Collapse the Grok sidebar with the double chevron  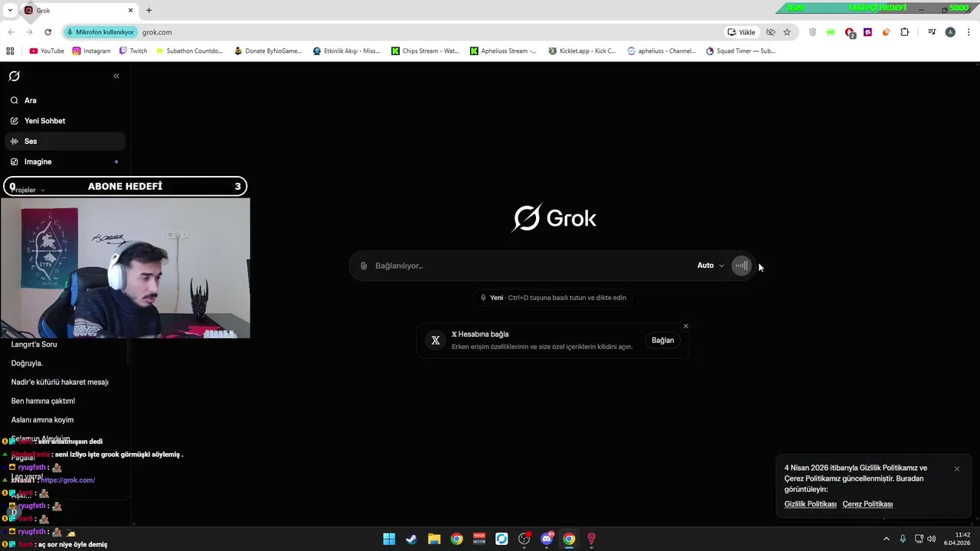(116, 76)
